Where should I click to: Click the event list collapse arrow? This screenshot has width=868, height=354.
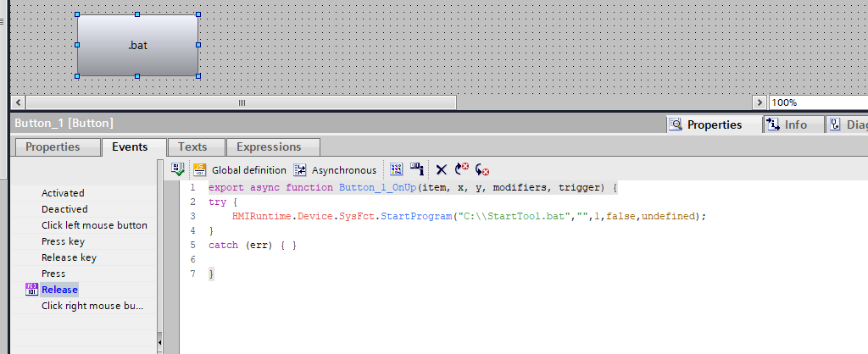pyautogui.click(x=160, y=343)
